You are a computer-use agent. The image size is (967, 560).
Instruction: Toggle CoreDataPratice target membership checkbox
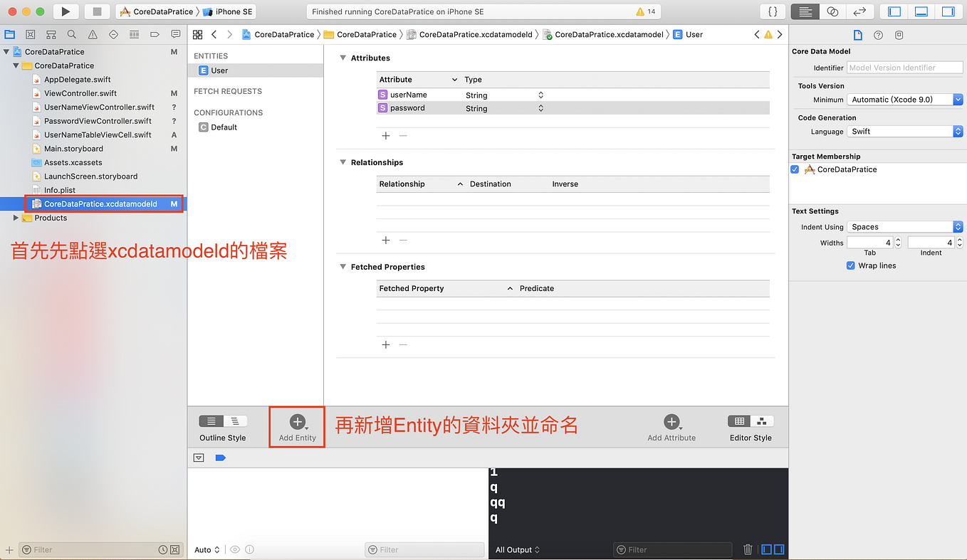pos(794,169)
